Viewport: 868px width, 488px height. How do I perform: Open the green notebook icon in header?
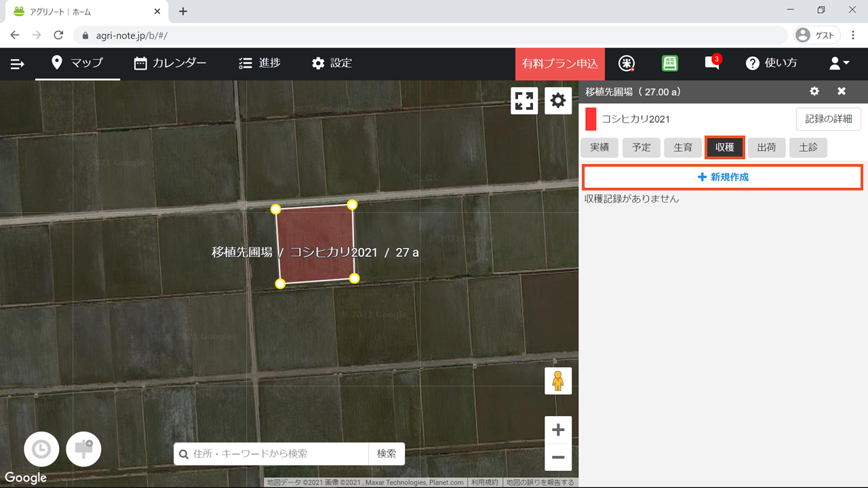(670, 63)
